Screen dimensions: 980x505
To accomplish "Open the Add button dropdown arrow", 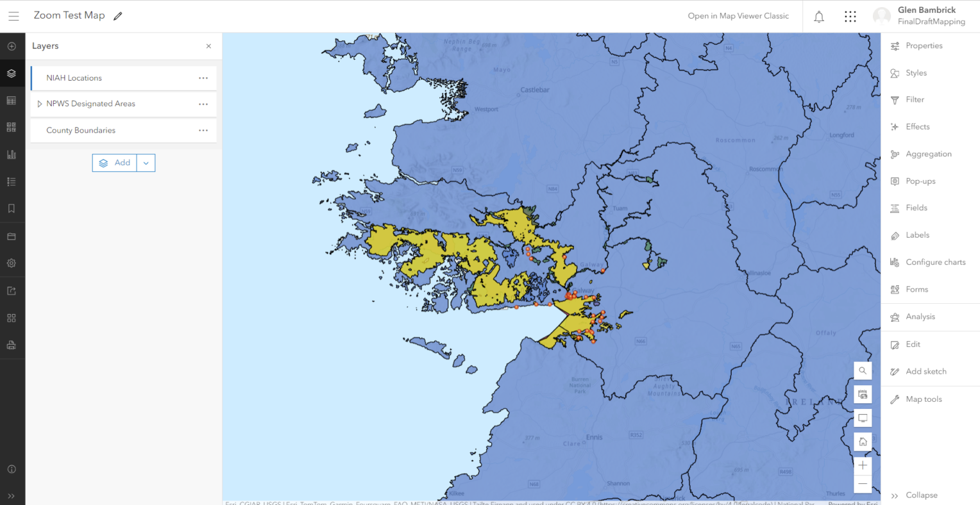I will point(146,163).
